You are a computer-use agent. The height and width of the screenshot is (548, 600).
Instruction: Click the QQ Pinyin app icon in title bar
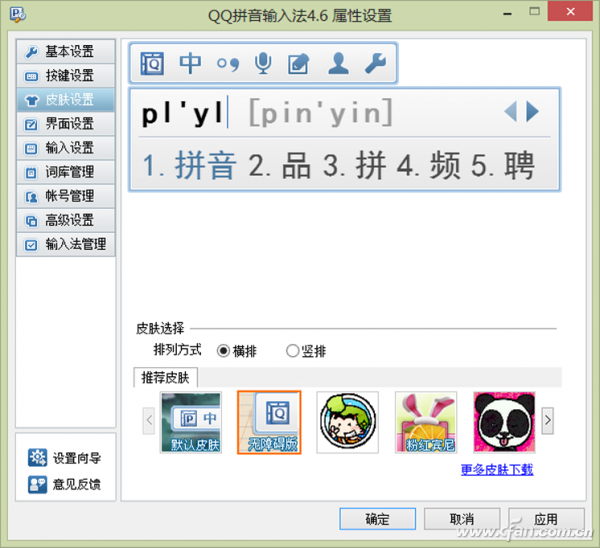(x=18, y=15)
